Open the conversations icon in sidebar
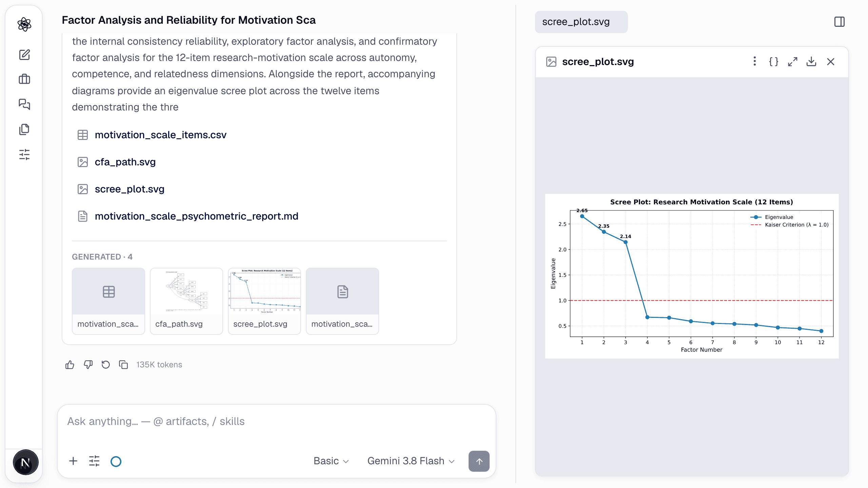 [24, 104]
